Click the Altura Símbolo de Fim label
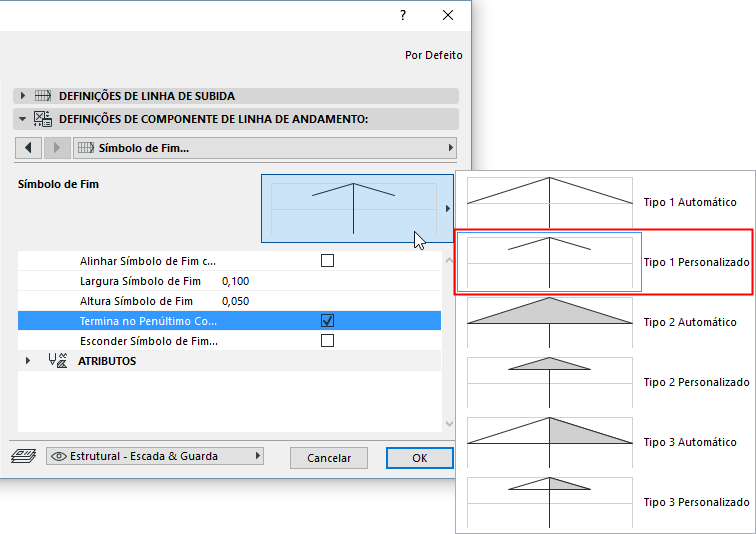The height and width of the screenshot is (534, 756). (x=136, y=301)
